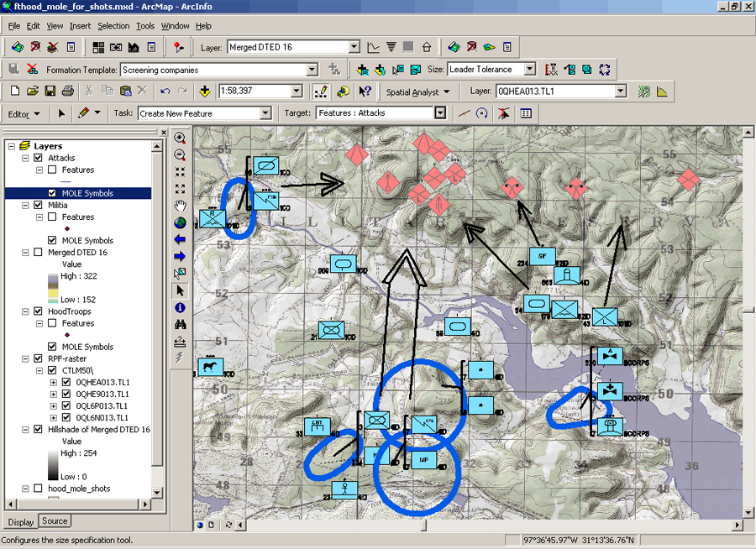Enable the Merged DTED 16 layer checkbox
Viewport: 756px width, 549px height.
[38, 252]
